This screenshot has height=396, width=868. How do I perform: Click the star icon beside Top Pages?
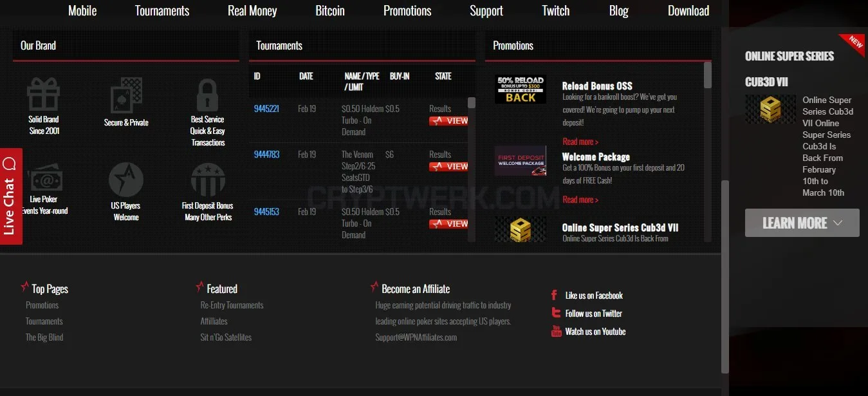[25, 287]
